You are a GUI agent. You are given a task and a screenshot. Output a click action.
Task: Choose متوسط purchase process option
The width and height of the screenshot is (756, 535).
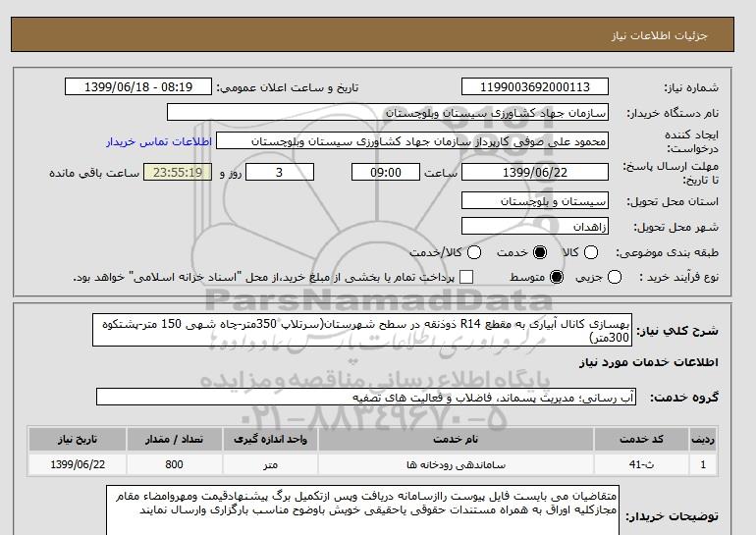coord(557,277)
